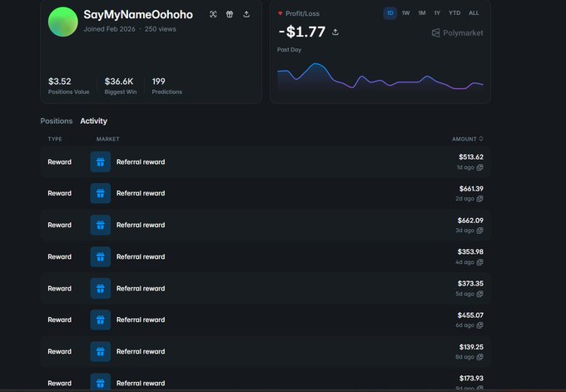
Task: Click the 199 Predictions figure
Action: coord(158,82)
